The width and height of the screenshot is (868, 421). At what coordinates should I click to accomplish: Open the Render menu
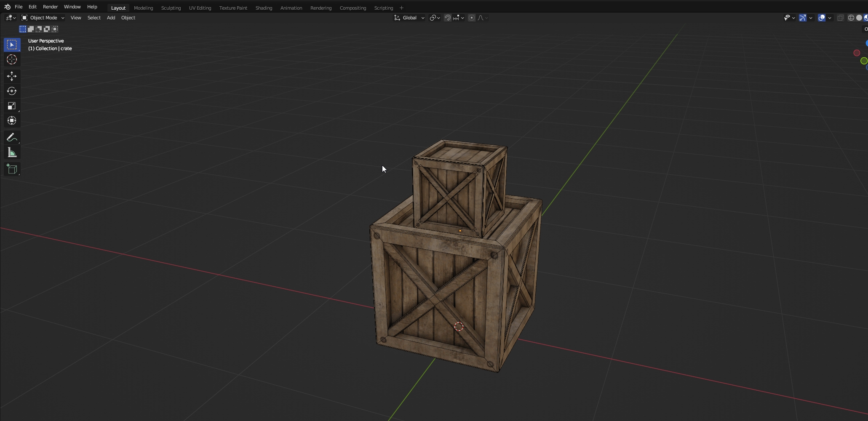(x=50, y=7)
